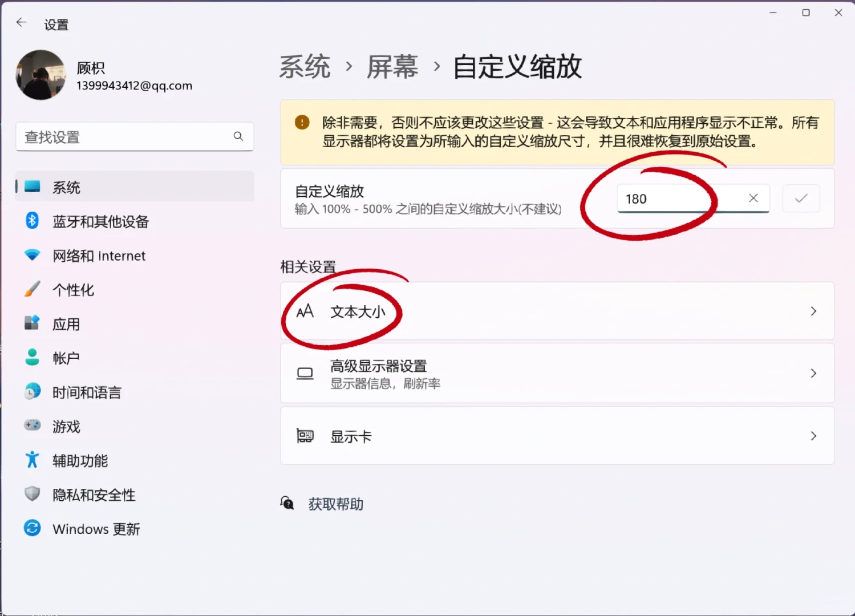Open Windows 更新 from the sidebar
Viewport: 855px width, 616px height.
pos(96,529)
